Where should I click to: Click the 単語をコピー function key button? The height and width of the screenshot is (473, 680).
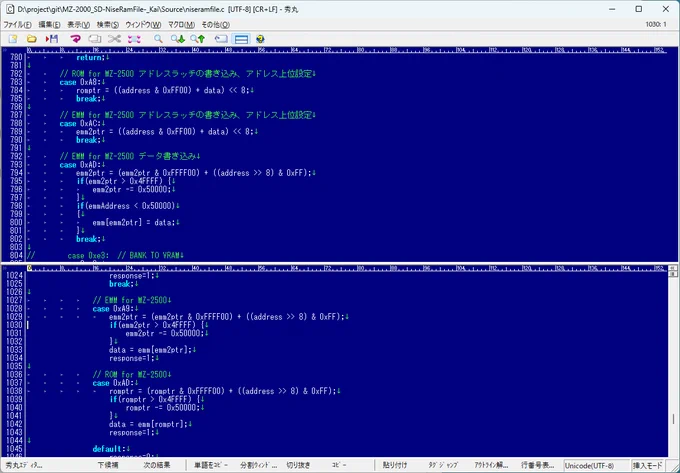coord(210,465)
